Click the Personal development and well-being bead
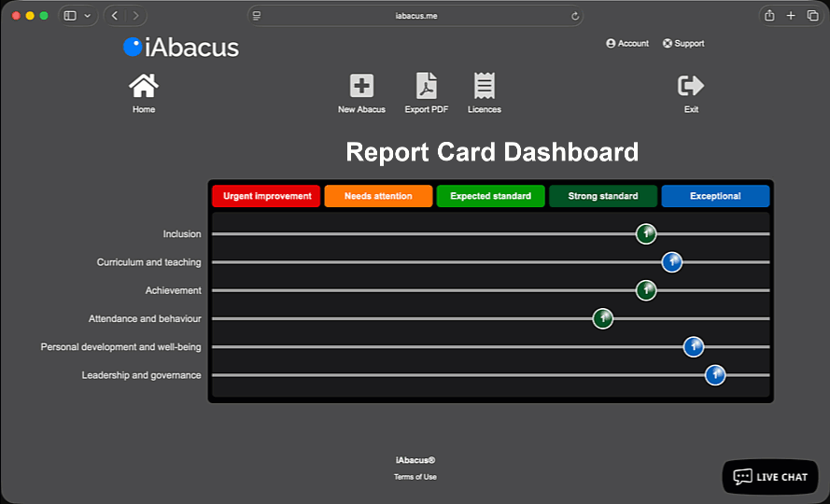The height and width of the screenshot is (504, 830). tap(694, 347)
